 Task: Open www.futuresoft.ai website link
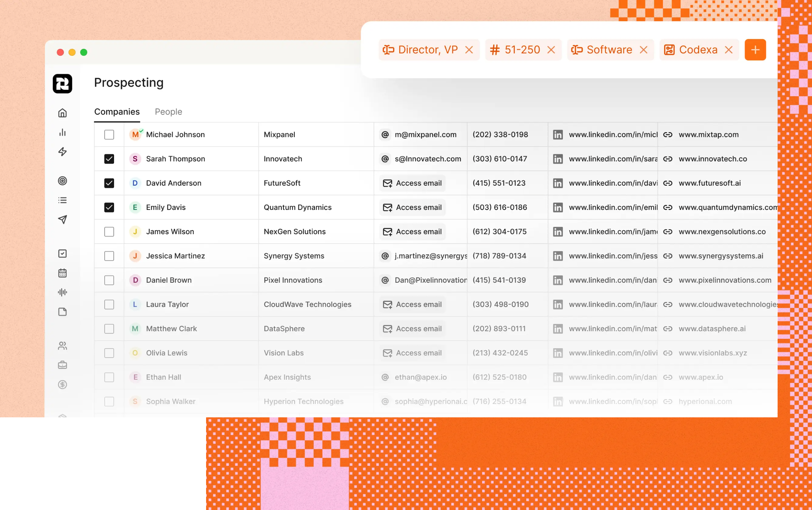[710, 183]
